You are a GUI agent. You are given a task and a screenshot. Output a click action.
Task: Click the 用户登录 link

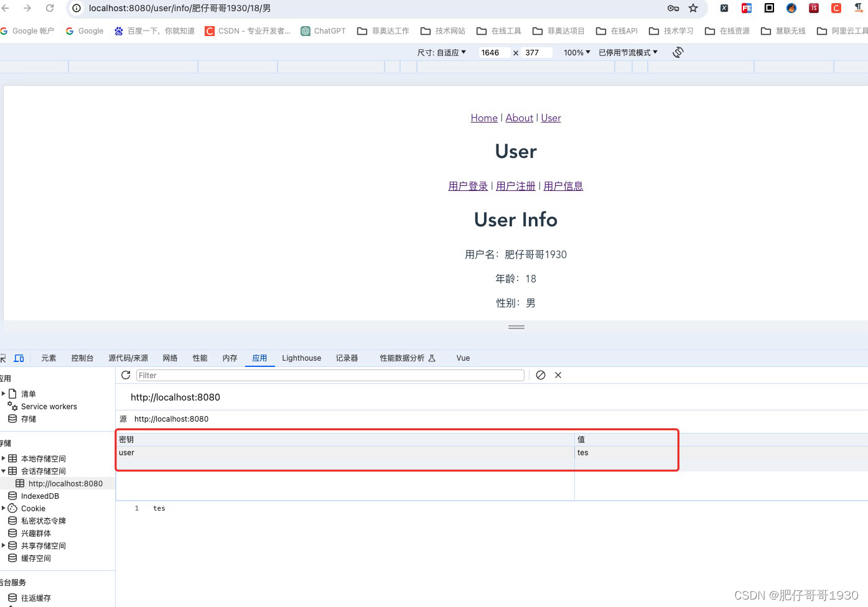[x=468, y=186]
